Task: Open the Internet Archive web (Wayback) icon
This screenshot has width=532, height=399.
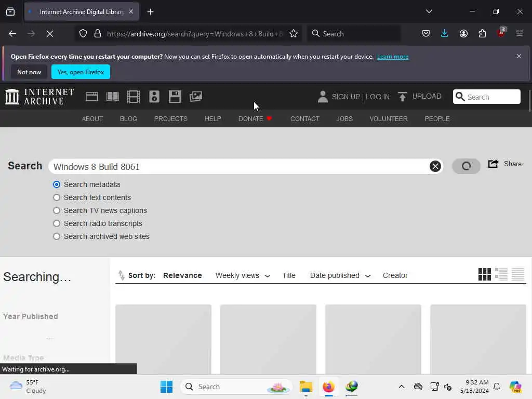Action: click(91, 97)
